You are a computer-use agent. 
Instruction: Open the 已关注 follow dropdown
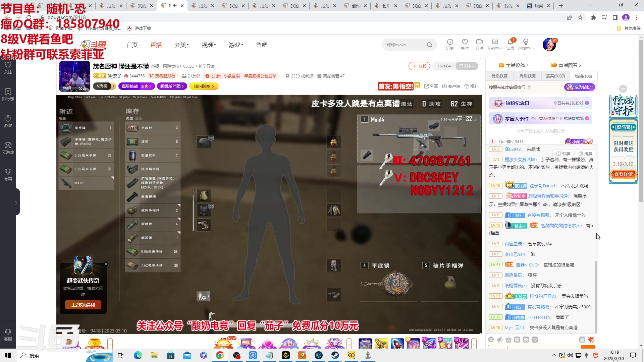(x=467, y=66)
